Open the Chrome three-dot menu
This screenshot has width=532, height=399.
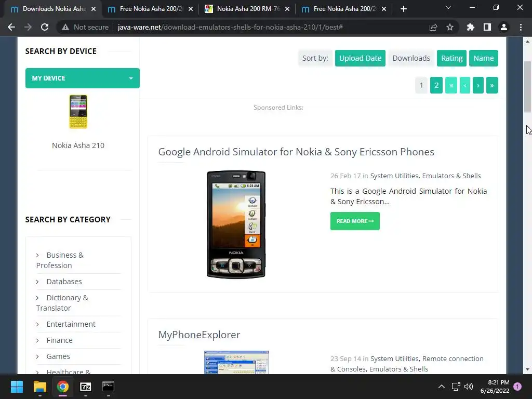[521, 27]
